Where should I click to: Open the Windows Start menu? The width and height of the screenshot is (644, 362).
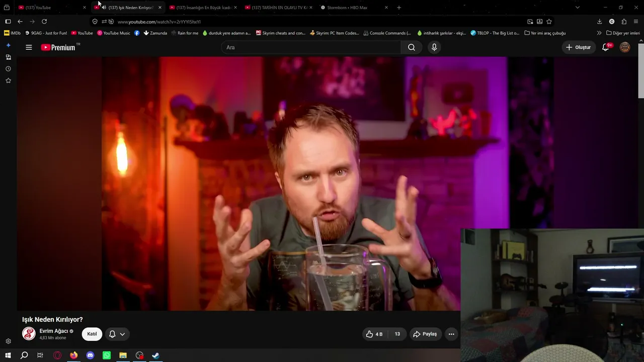8,355
